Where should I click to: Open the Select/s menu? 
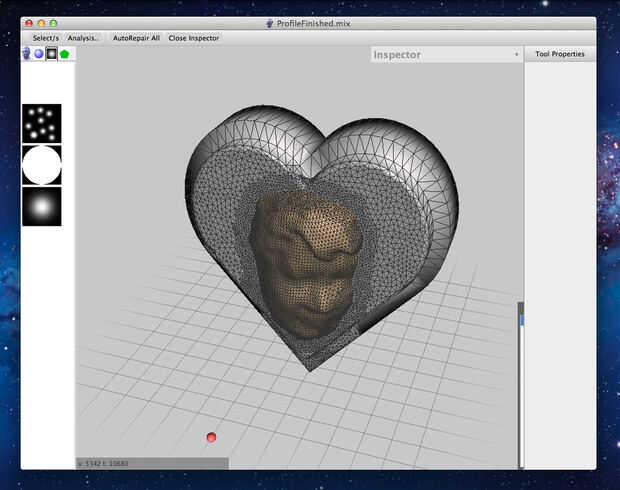(x=45, y=38)
